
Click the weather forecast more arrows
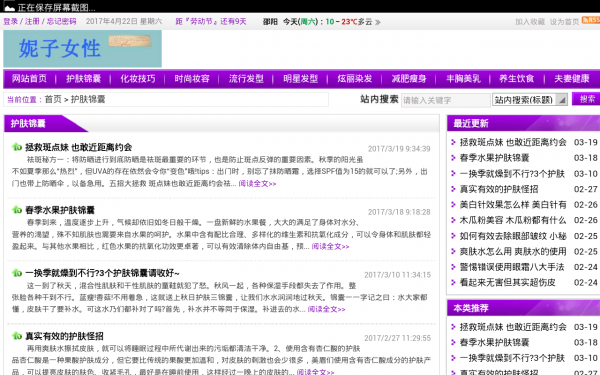tap(378, 22)
